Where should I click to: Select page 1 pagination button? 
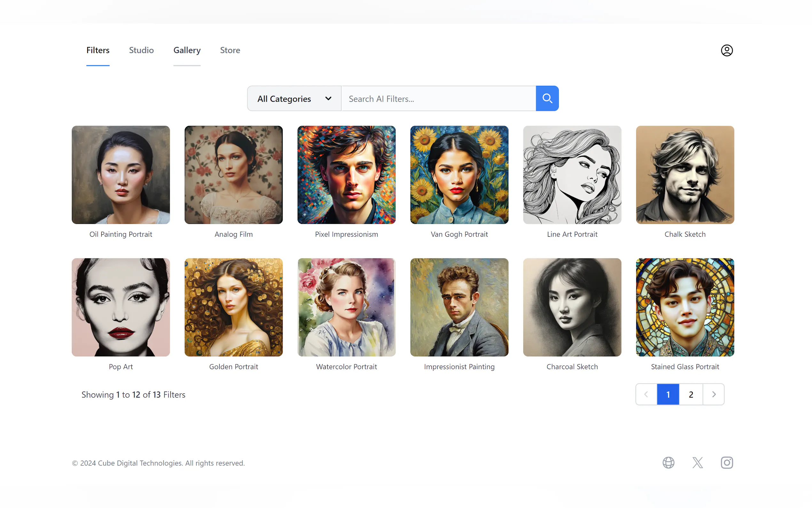[x=668, y=394]
